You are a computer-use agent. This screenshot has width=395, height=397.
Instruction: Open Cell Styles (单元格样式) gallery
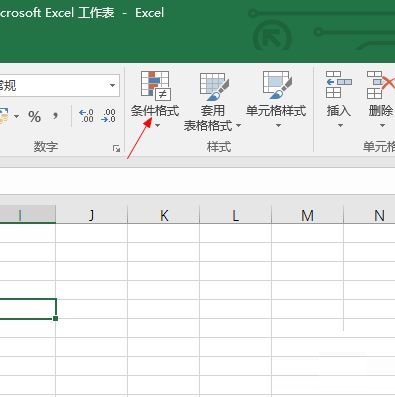tap(276, 99)
